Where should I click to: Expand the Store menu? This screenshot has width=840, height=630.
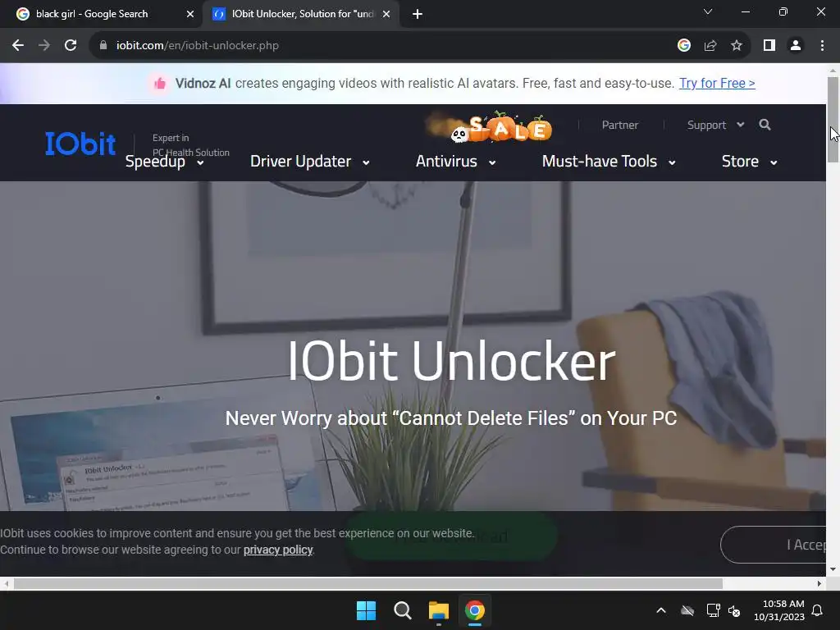(x=749, y=162)
